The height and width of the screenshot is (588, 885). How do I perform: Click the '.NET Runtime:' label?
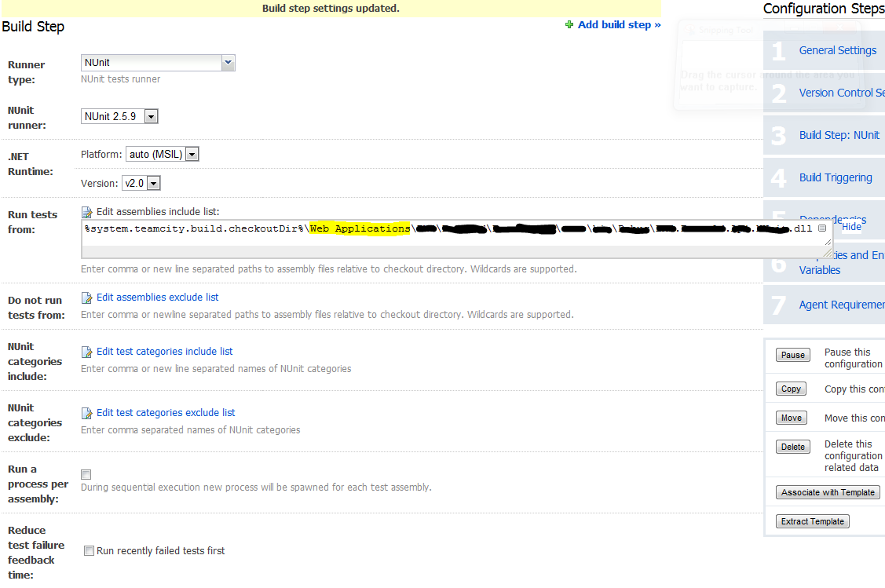click(31, 164)
